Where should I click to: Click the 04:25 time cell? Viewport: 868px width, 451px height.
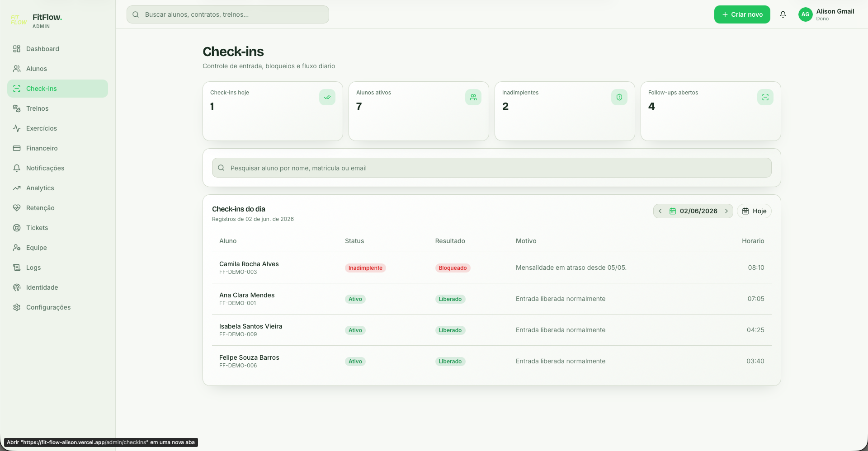pyautogui.click(x=755, y=330)
